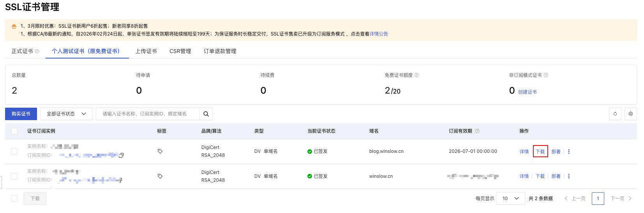Viewport: 644px width, 213px height.
Task: Open more actions menu for blog.winslow.cn
Action: [x=569, y=151]
